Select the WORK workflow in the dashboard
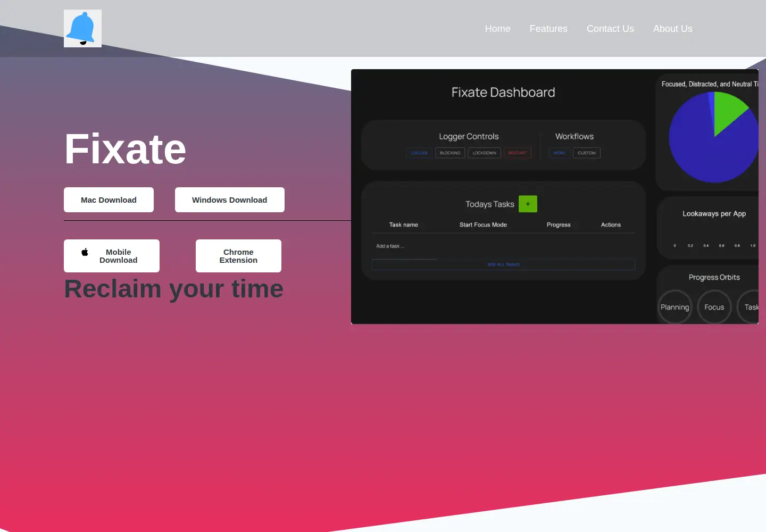The image size is (766, 532). pos(559,153)
